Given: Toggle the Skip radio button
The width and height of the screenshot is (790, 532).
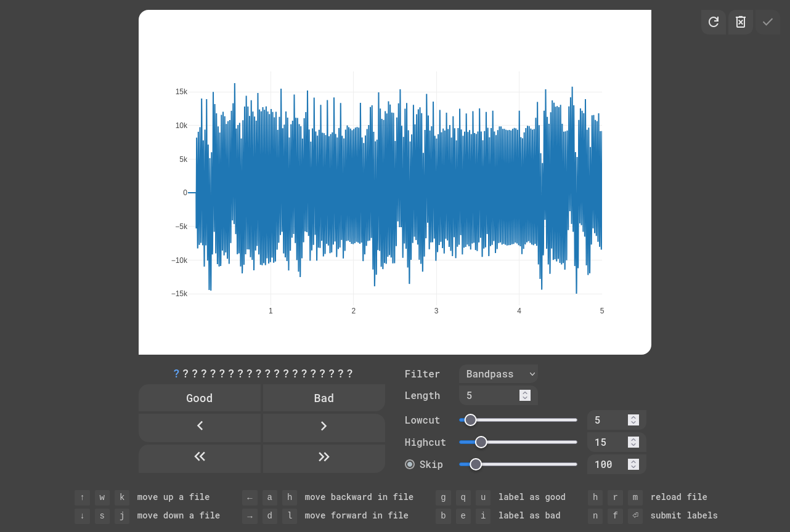Looking at the screenshot, I should click(410, 464).
